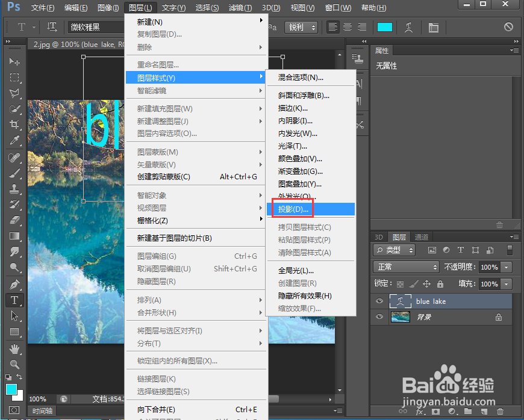Select the Pen tool
The height and width of the screenshot is (420, 524).
(x=14, y=285)
